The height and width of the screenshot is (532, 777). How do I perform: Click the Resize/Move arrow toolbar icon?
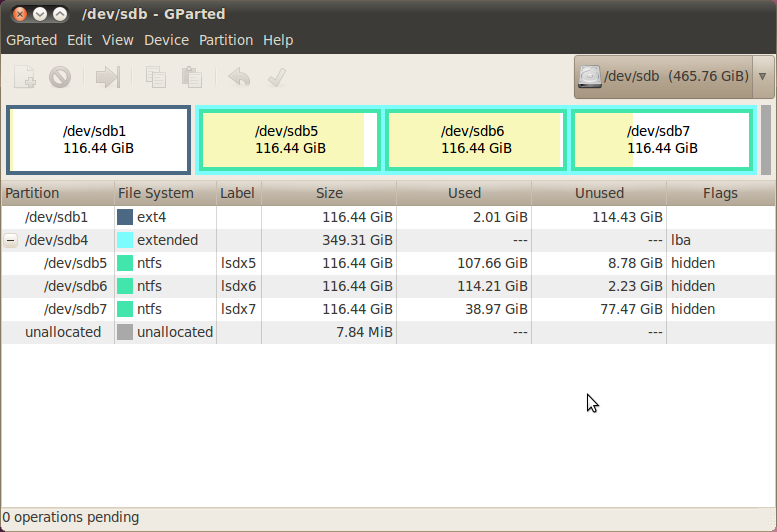pyautogui.click(x=108, y=77)
